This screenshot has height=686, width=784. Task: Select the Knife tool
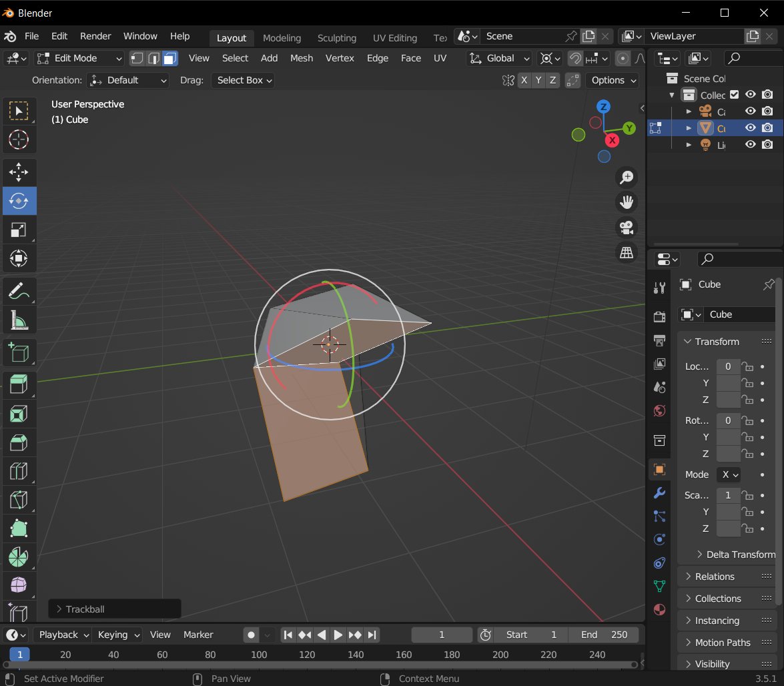[19, 500]
